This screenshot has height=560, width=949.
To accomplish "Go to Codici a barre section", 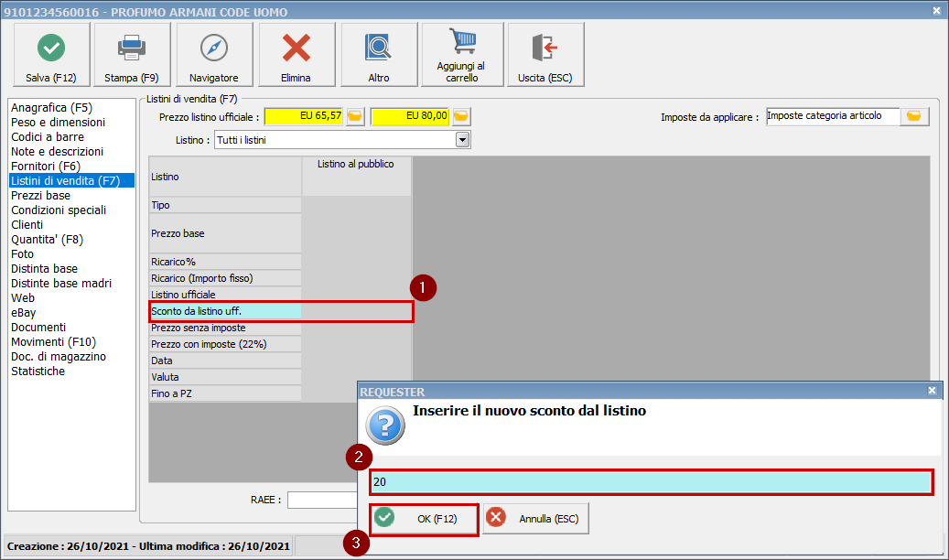I will [48, 137].
